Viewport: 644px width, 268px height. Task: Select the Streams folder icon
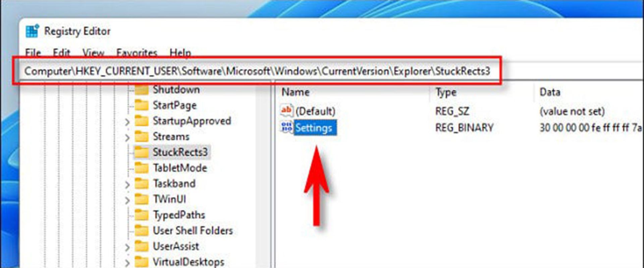(x=141, y=137)
